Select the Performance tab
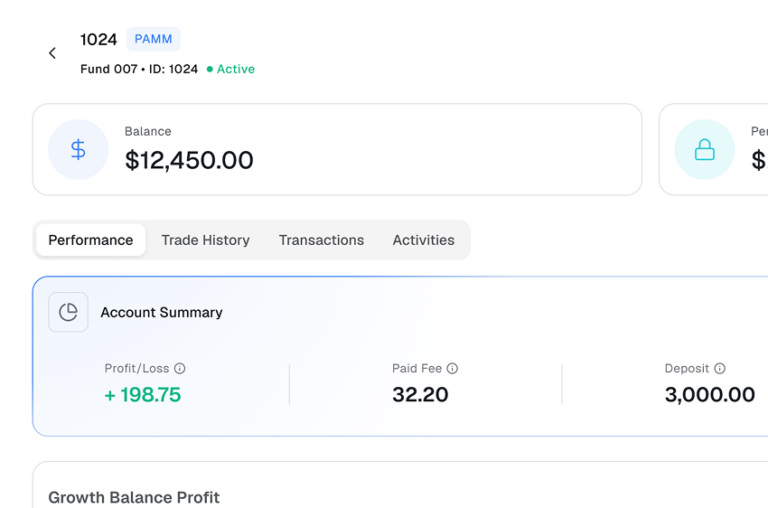Image resolution: width=768 pixels, height=508 pixels. tap(91, 240)
